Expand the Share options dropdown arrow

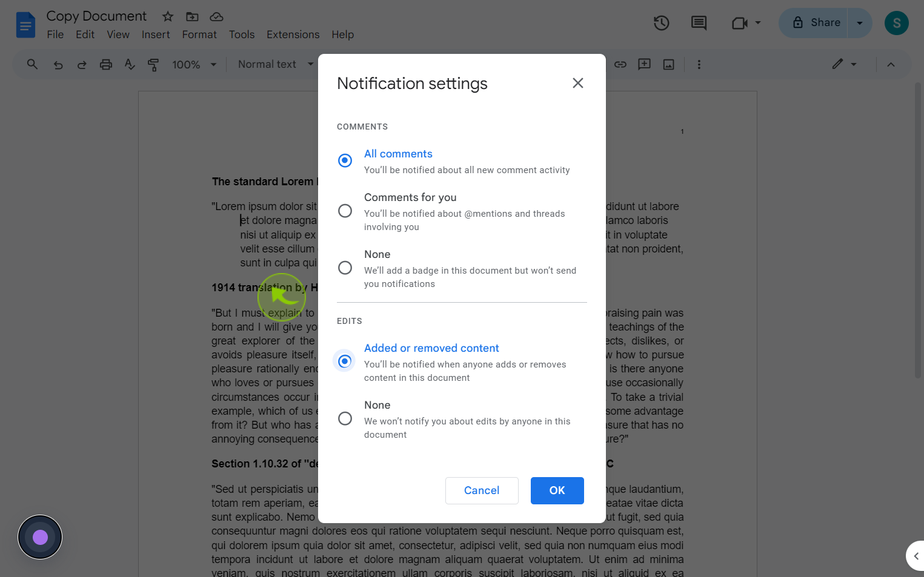click(860, 23)
